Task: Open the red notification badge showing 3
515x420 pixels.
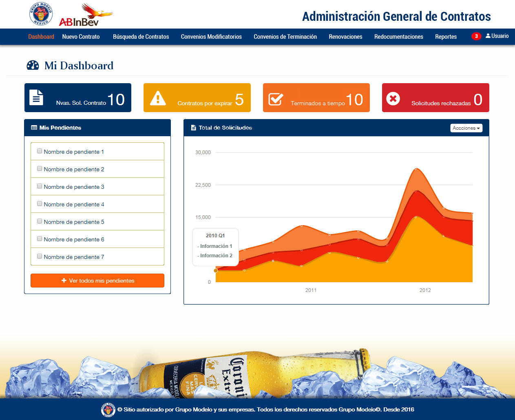Action: point(476,36)
